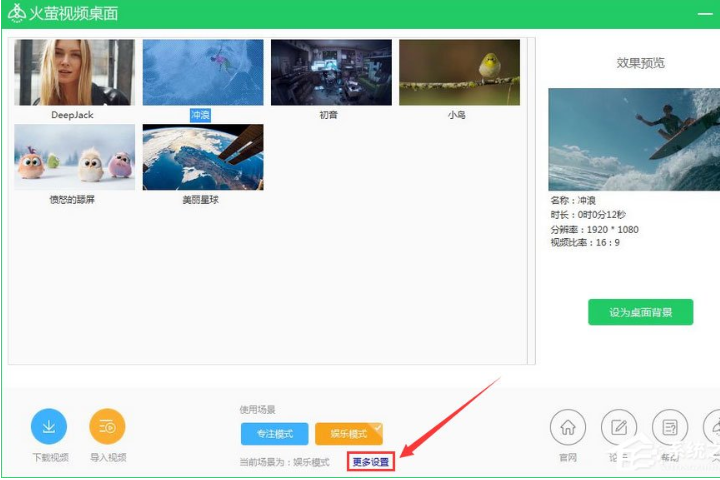Click the video list vertical scrollbar
The width and height of the screenshot is (720, 480).
531,201
